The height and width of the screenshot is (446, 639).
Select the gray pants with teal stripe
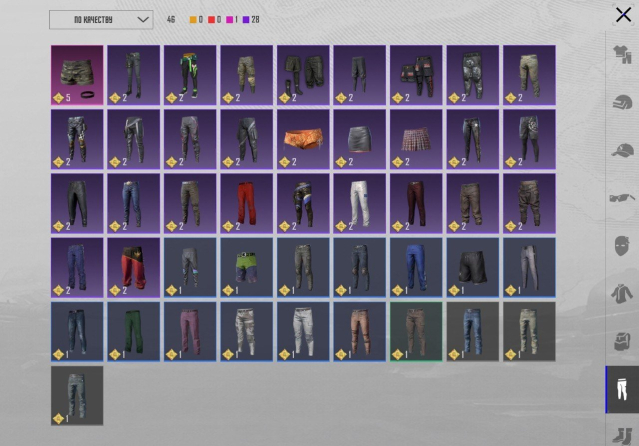pyautogui.click(x=190, y=267)
